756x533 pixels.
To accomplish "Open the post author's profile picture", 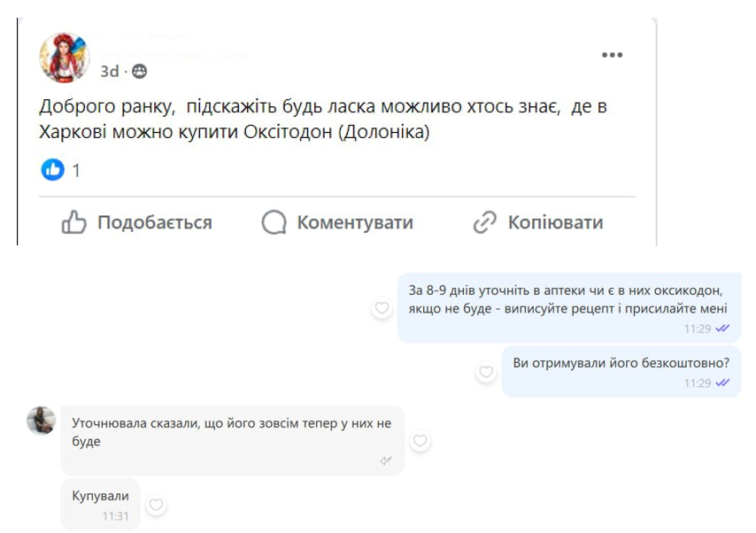I will click(64, 58).
